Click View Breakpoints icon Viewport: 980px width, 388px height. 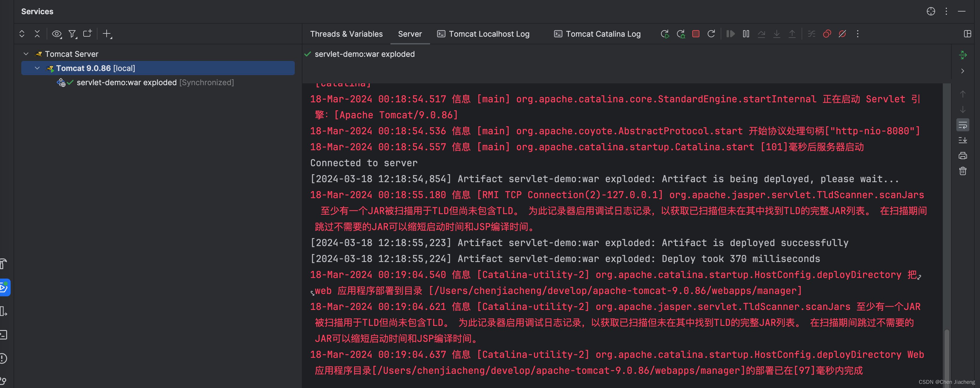coord(827,34)
